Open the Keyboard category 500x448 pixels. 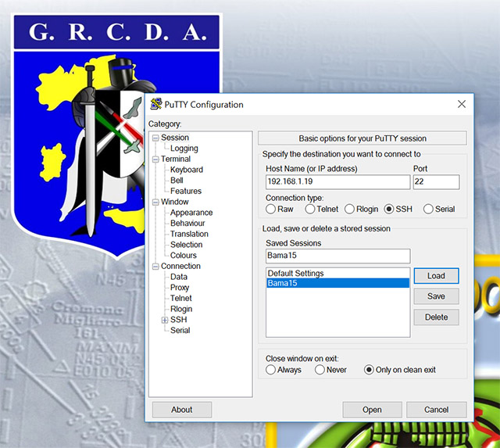pyautogui.click(x=187, y=170)
